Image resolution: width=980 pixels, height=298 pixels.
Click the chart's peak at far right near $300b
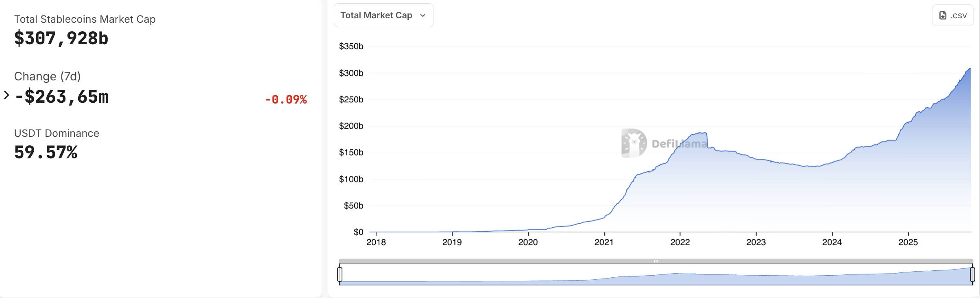click(969, 69)
